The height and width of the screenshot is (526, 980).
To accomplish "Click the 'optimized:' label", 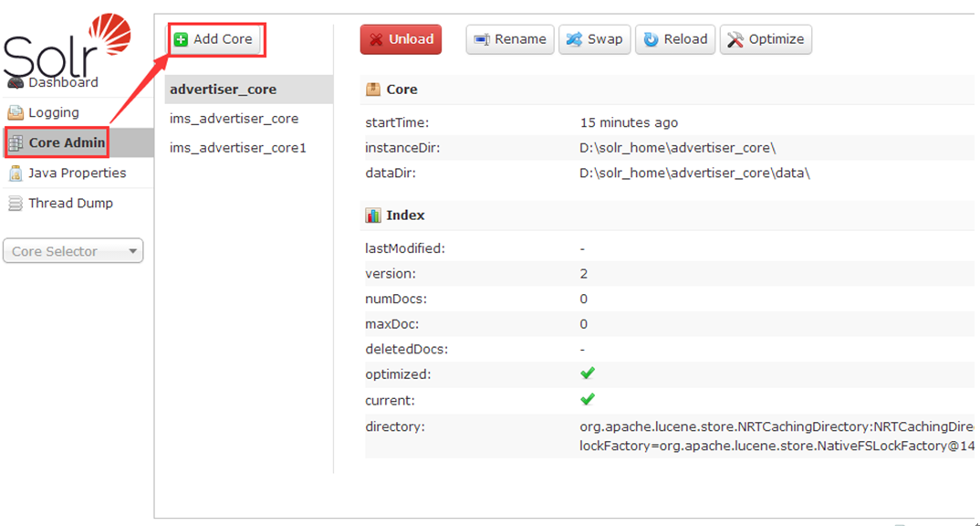I will 398,374.
